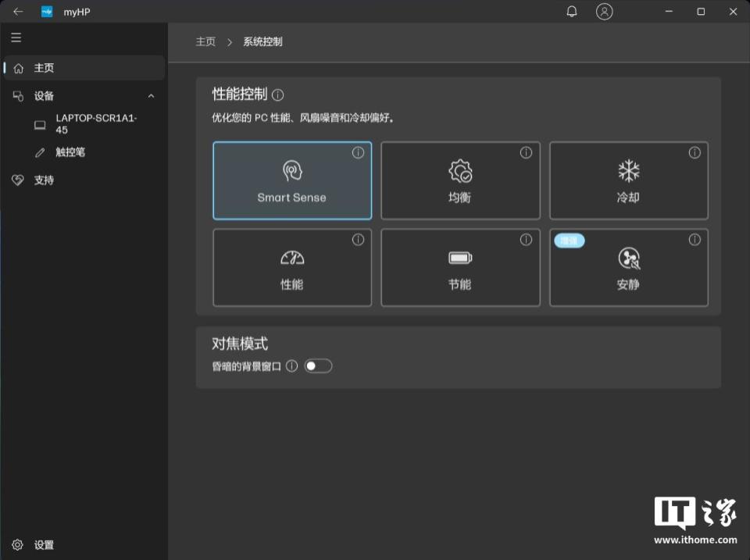Select device LAPTOP-SCR1A1-45 in the sidebar

(94, 124)
